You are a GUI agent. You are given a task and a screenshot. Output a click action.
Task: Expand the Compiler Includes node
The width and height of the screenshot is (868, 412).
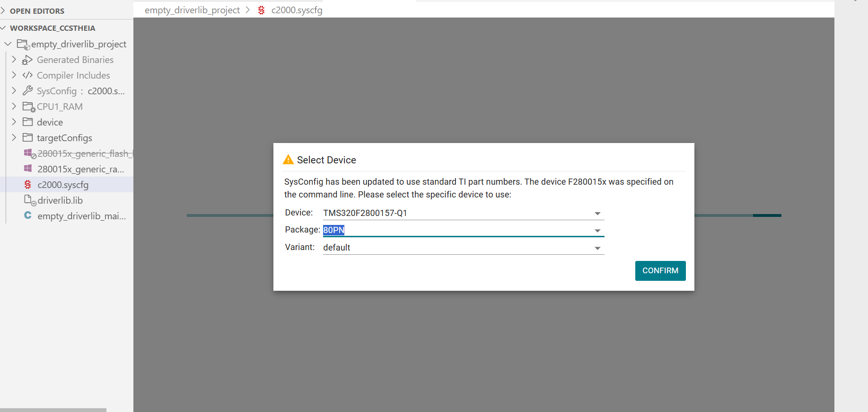point(14,75)
